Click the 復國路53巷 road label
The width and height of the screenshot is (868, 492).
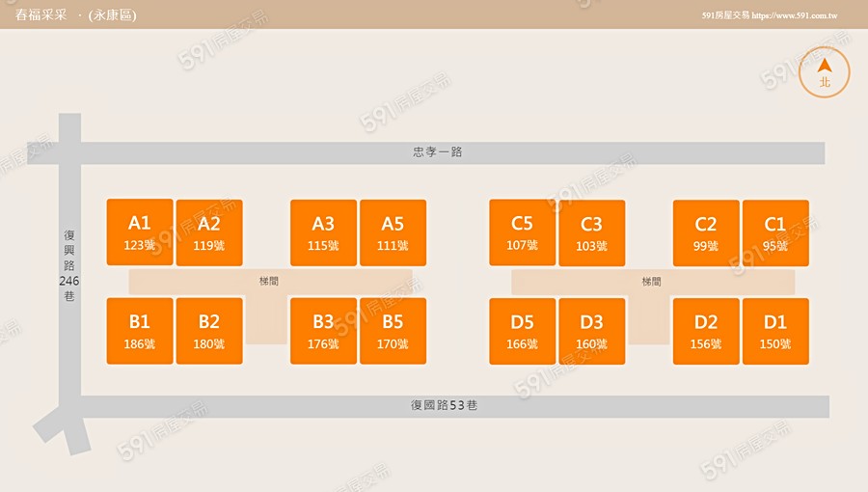click(444, 406)
